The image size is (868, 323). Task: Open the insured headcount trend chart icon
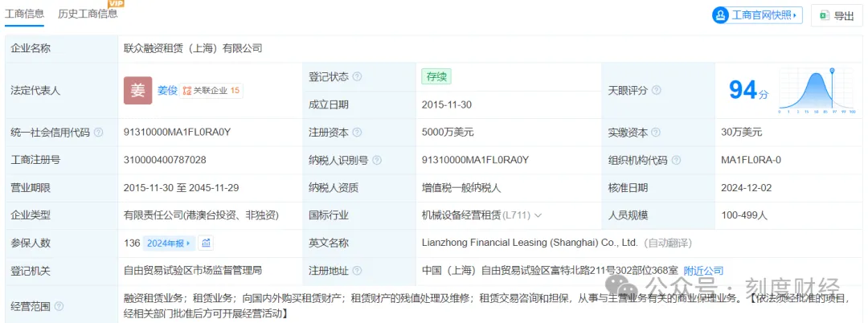point(207,243)
